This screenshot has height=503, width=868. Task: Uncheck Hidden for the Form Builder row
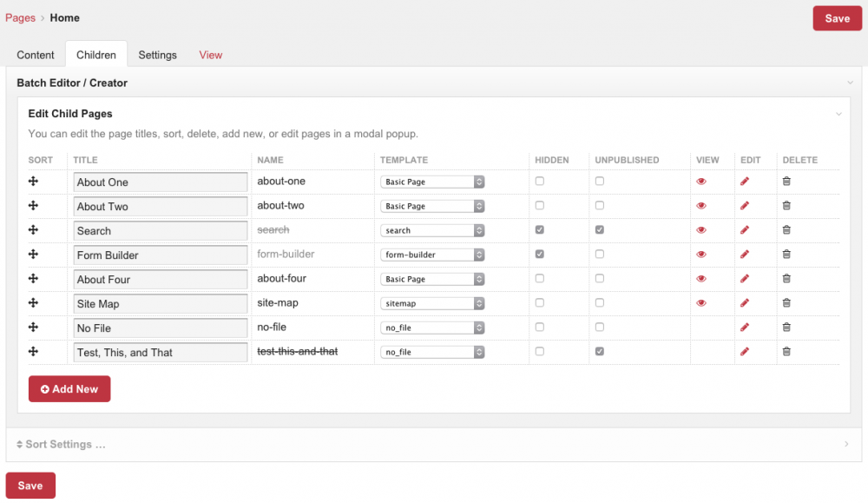[540, 255]
